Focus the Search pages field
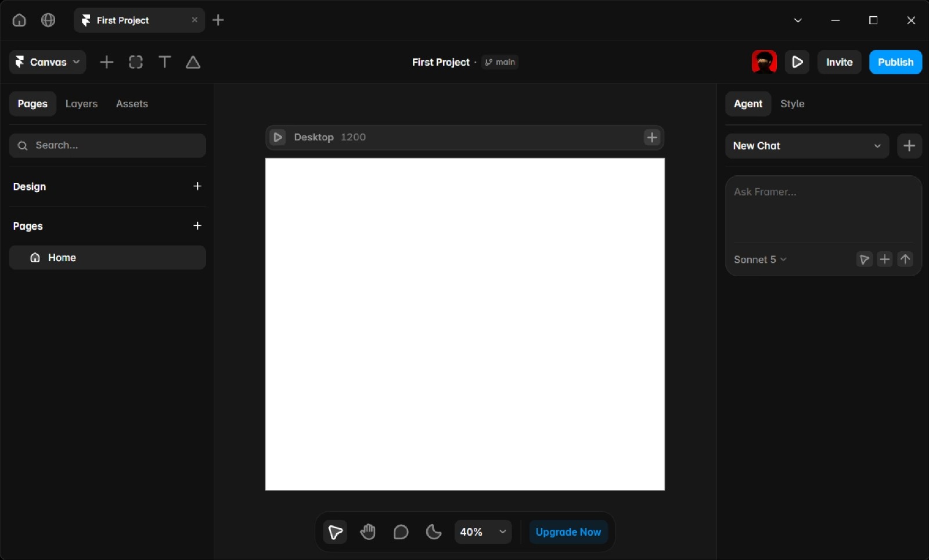The height and width of the screenshot is (560, 929). (x=107, y=146)
